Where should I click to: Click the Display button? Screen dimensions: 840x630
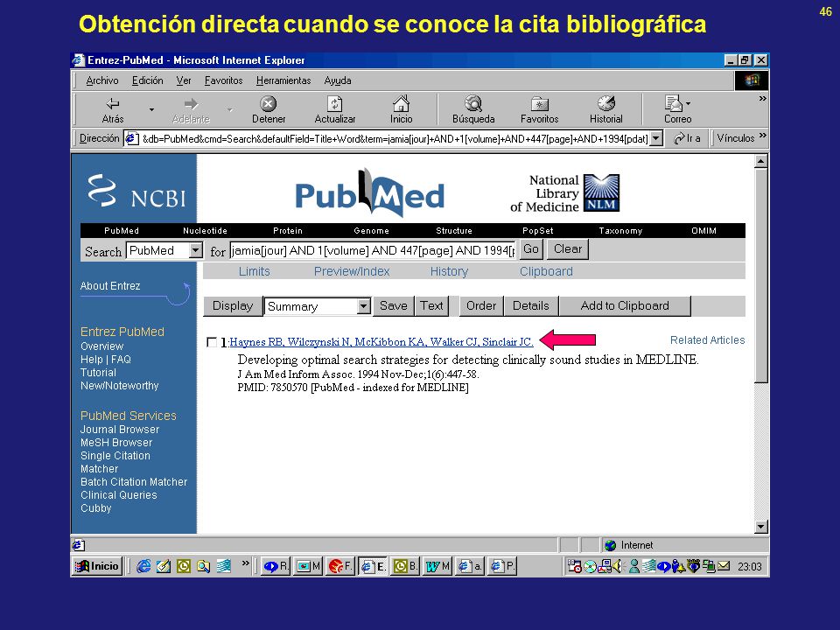click(x=233, y=306)
